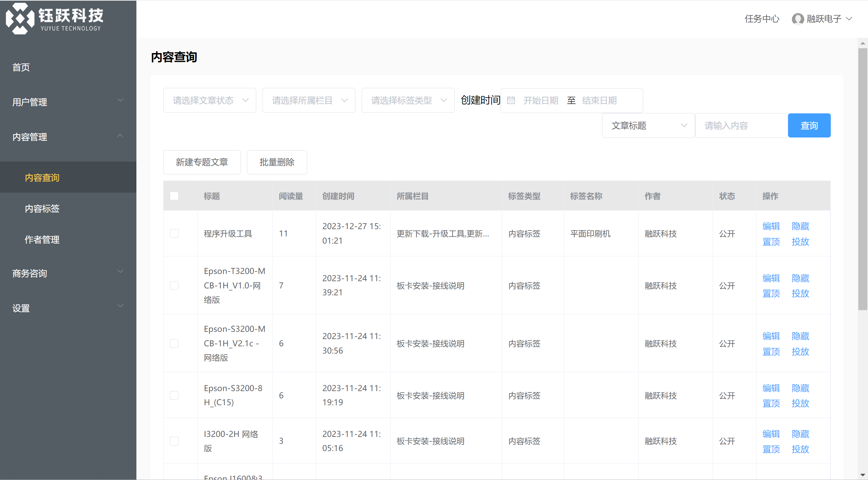Focus the 请输入内容 search input

pos(742,125)
